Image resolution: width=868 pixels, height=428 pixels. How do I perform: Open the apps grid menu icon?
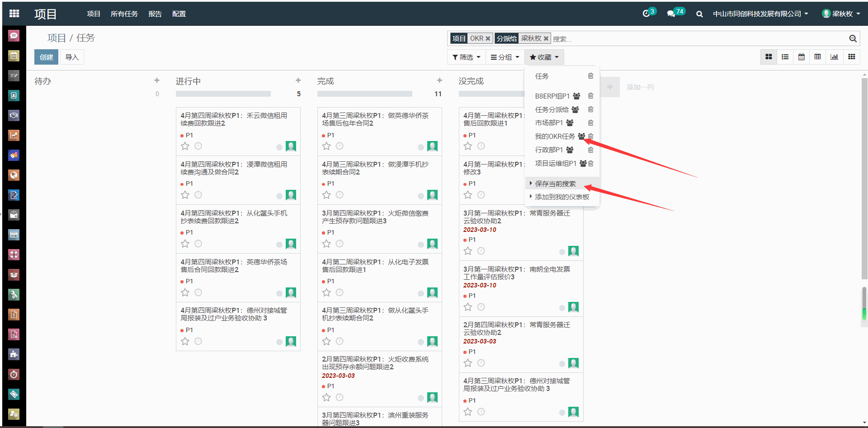pos(14,14)
